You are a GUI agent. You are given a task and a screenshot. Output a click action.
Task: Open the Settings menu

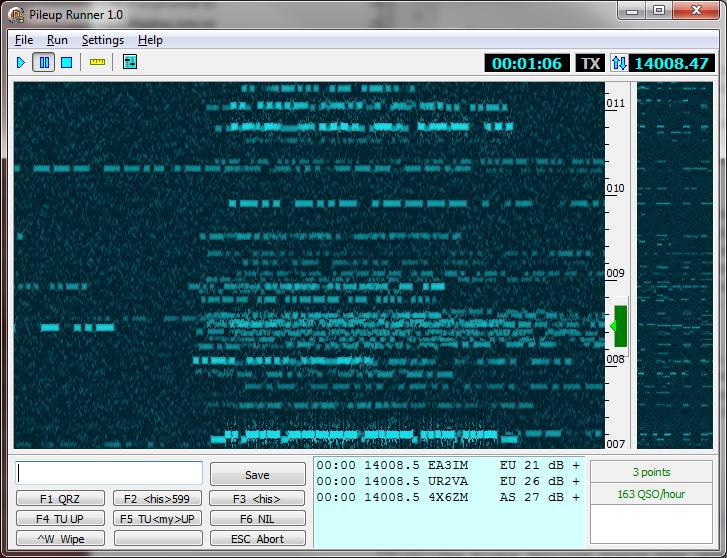pos(103,40)
